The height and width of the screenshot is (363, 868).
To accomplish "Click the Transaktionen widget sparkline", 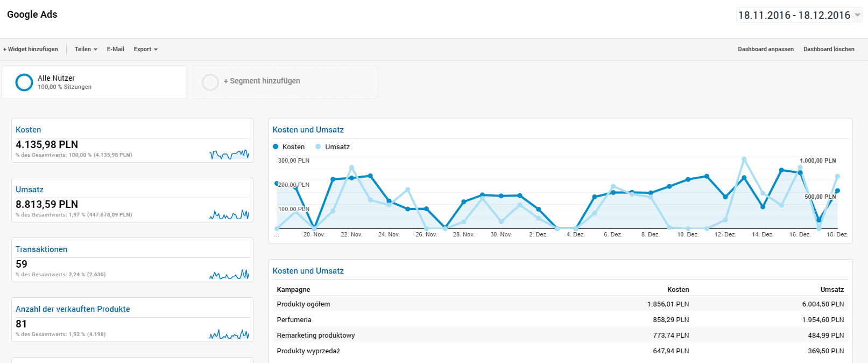I will pos(229,274).
